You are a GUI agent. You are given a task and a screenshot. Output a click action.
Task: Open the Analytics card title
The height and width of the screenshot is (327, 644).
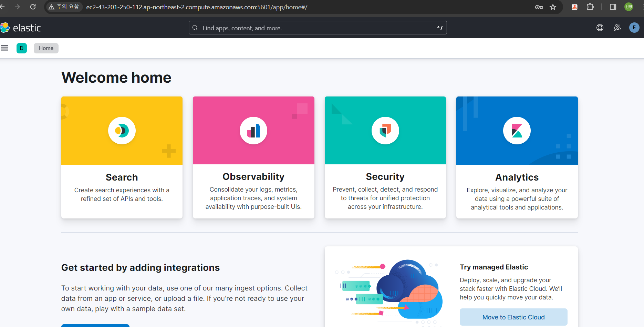pos(517,177)
